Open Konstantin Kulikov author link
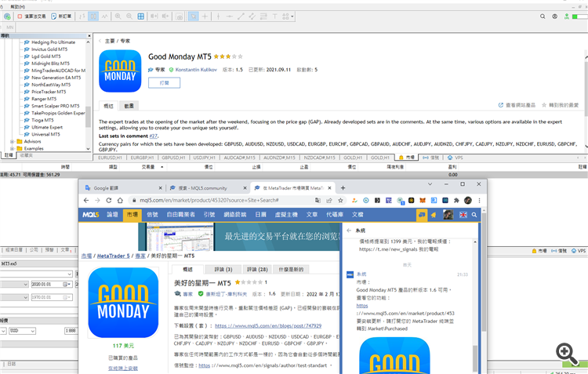Image resolution: width=588 pixels, height=374 pixels. tap(196, 70)
